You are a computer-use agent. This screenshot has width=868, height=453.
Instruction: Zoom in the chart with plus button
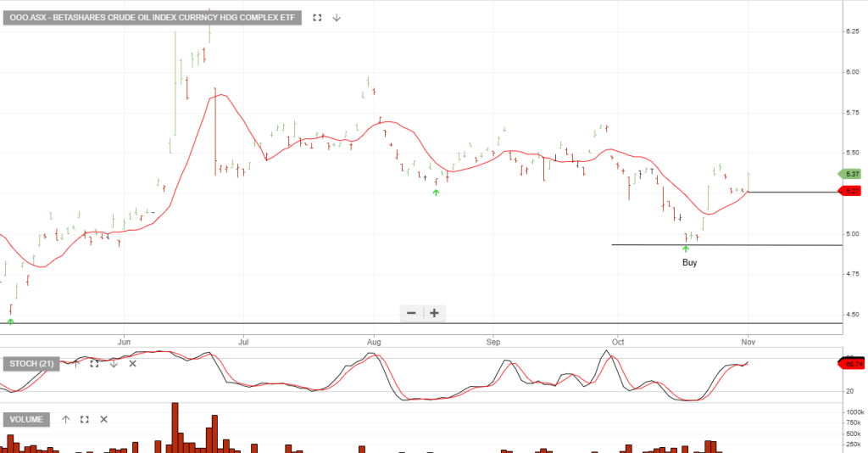click(434, 313)
